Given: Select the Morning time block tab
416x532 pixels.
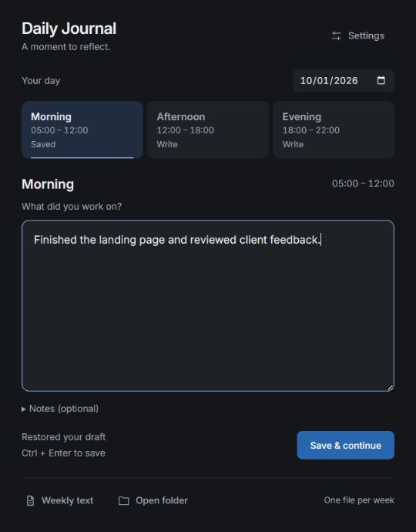Looking at the screenshot, I should click(82, 130).
